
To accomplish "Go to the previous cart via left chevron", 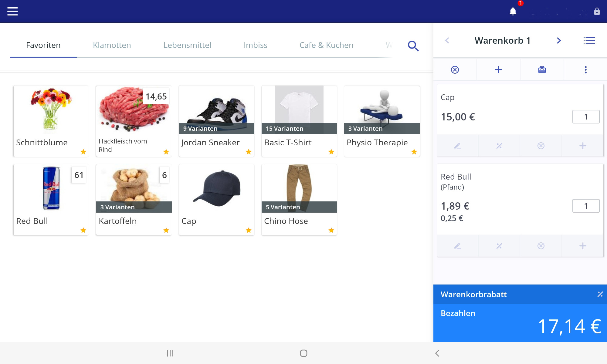I will pos(447,40).
